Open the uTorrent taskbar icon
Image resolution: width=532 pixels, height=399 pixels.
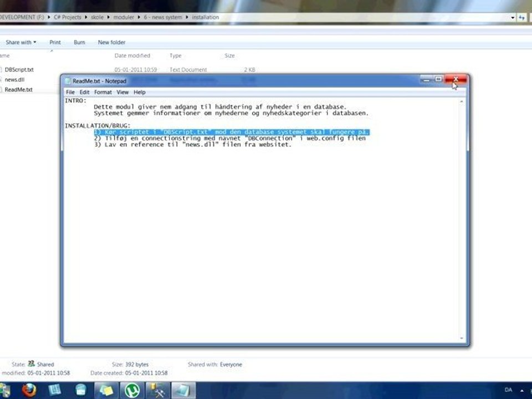(x=132, y=390)
